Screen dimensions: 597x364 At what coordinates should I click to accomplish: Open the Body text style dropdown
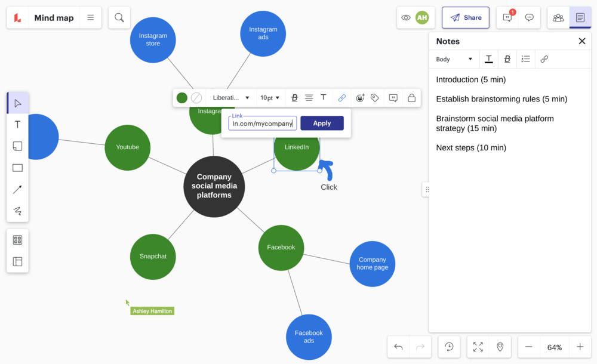click(x=454, y=59)
